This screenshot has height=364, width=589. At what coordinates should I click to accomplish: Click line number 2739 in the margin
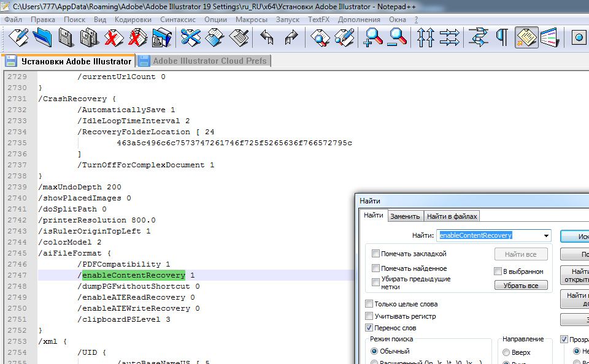pyautogui.click(x=17, y=187)
